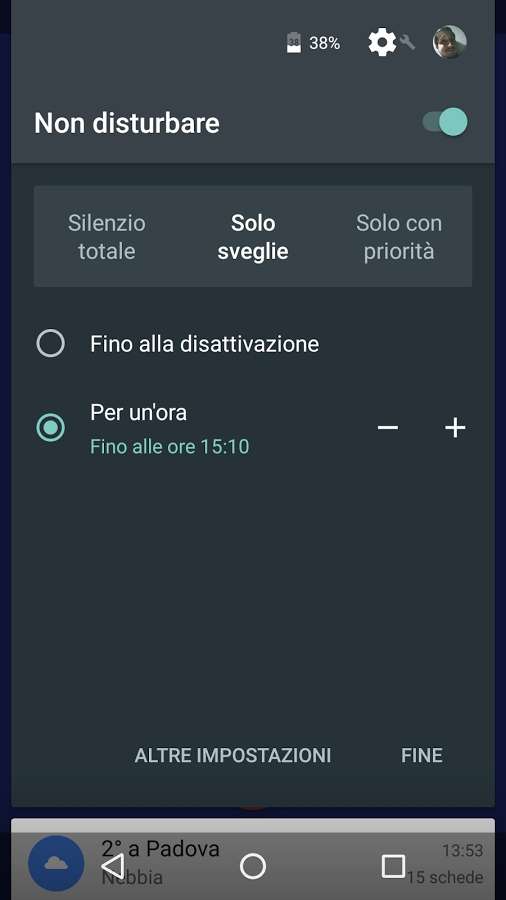This screenshot has width=506, height=900.
Task: Open the user profile avatar
Action: pyautogui.click(x=449, y=42)
